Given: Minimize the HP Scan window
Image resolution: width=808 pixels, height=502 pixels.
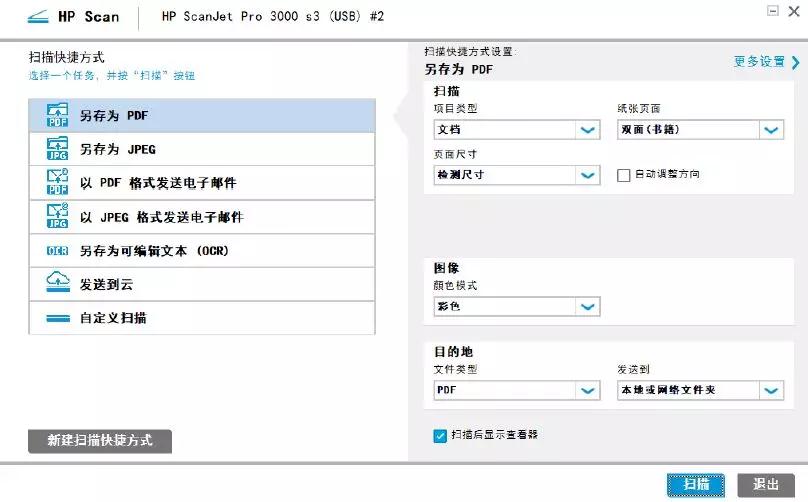Looking at the screenshot, I should [x=772, y=10].
